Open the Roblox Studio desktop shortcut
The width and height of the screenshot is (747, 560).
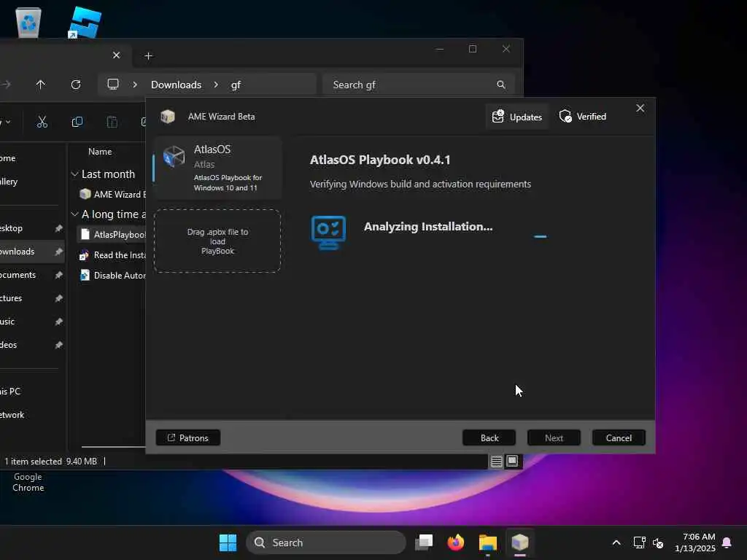[85, 23]
